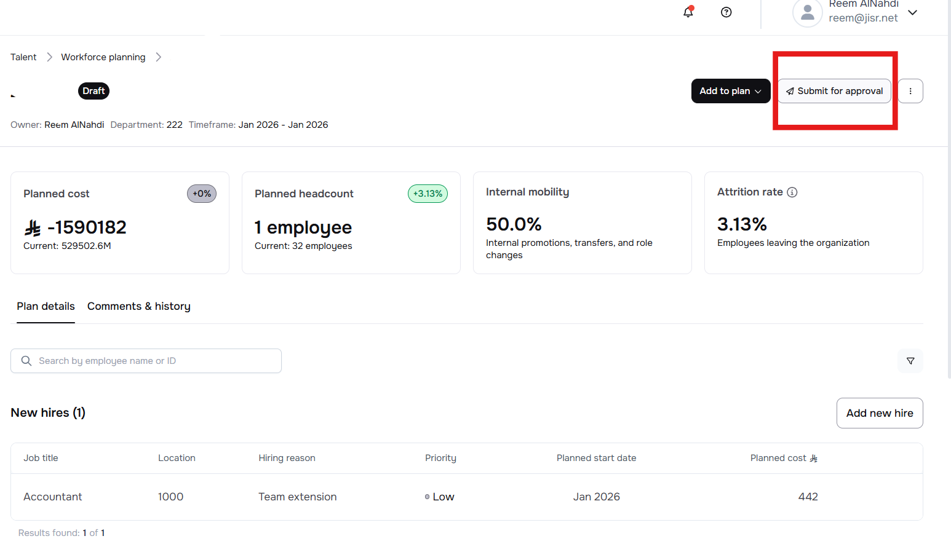Click chevron after Workforce planning breadcrumb

(x=159, y=57)
